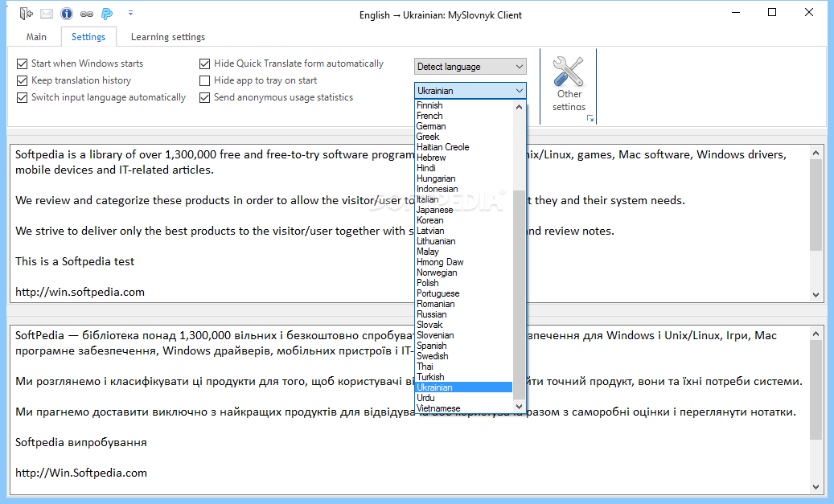The width and height of the screenshot is (834, 504).
Task: Select Portuguese language
Action: [463, 293]
